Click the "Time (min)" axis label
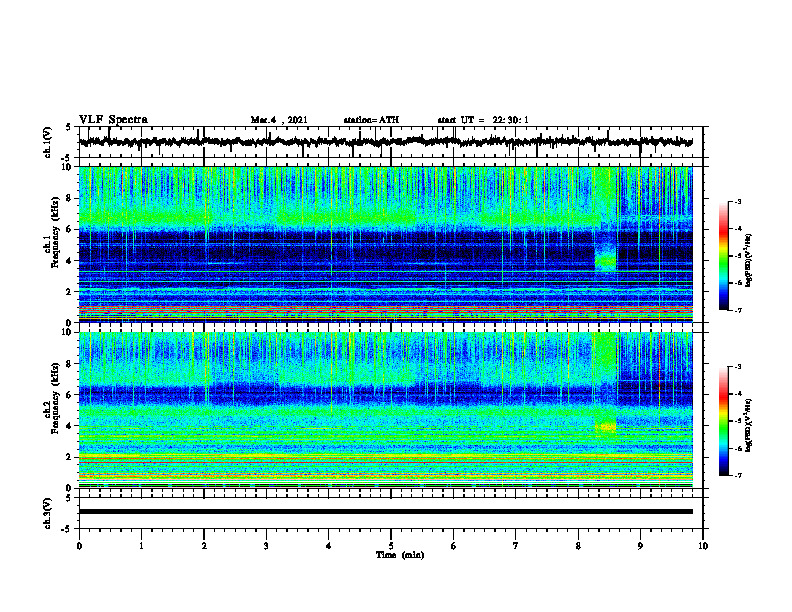The image size is (792, 612). coord(400,555)
